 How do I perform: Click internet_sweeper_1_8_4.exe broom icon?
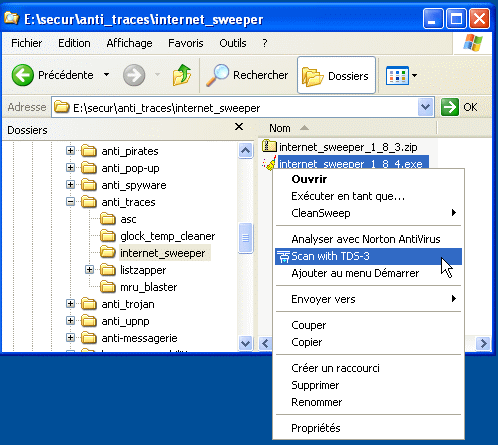click(x=269, y=163)
